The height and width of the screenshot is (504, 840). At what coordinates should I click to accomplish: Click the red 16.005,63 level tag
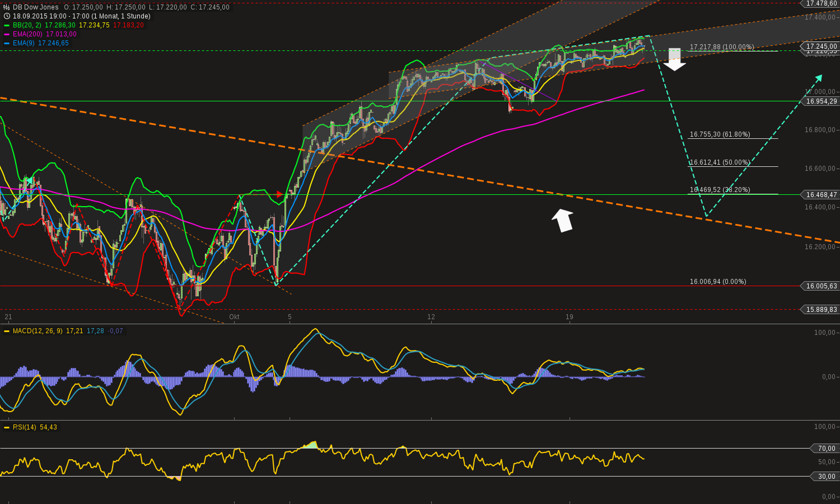point(822,286)
